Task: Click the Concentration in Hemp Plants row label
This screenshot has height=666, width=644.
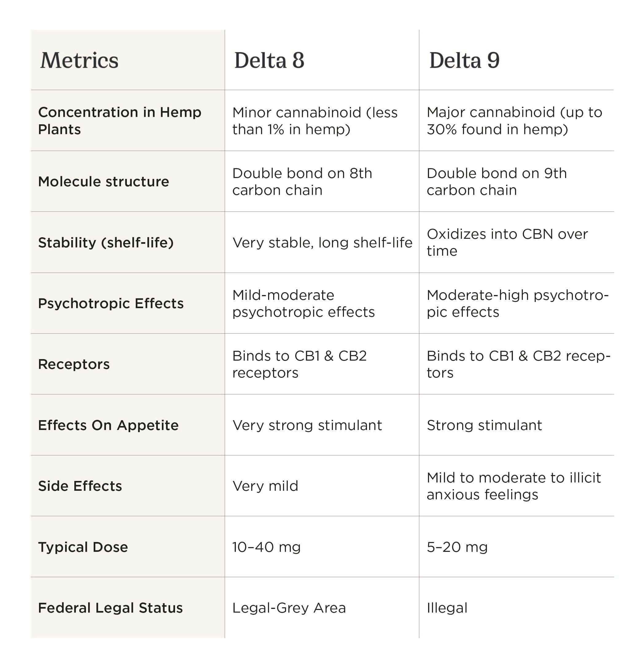Action: [x=119, y=121]
